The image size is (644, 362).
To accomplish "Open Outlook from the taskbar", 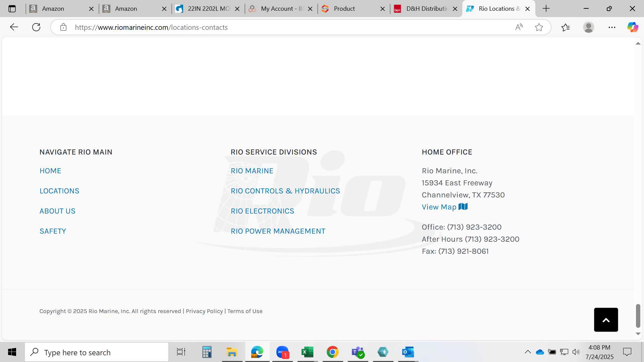I will click(x=408, y=352).
